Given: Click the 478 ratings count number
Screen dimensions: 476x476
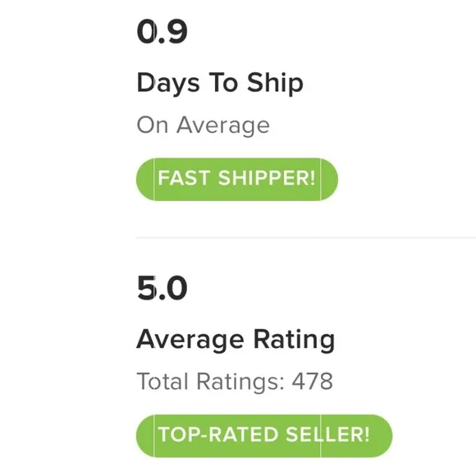Looking at the screenshot, I should (x=313, y=382).
